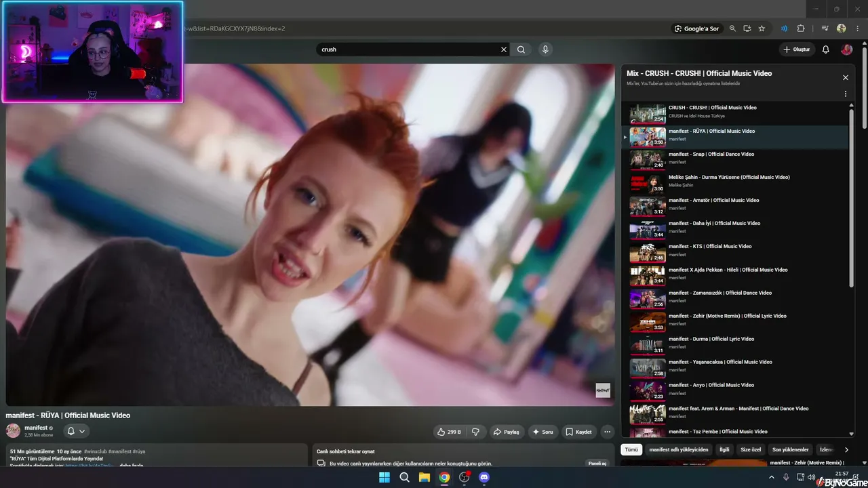This screenshot has width=868, height=488.
Task: Click the blue cast extension icon
Action: tap(784, 28)
